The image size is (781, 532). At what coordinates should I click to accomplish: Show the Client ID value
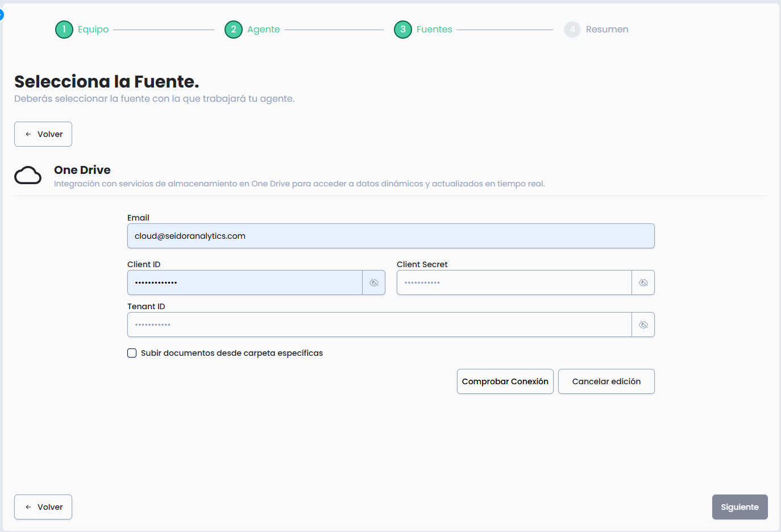(374, 282)
